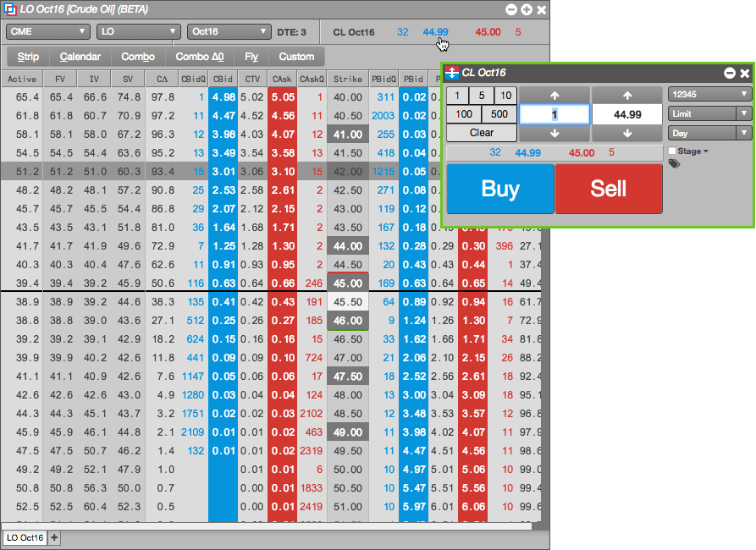The height and width of the screenshot is (550, 756).
Task: Lower price using the down arrow
Action: click(627, 133)
